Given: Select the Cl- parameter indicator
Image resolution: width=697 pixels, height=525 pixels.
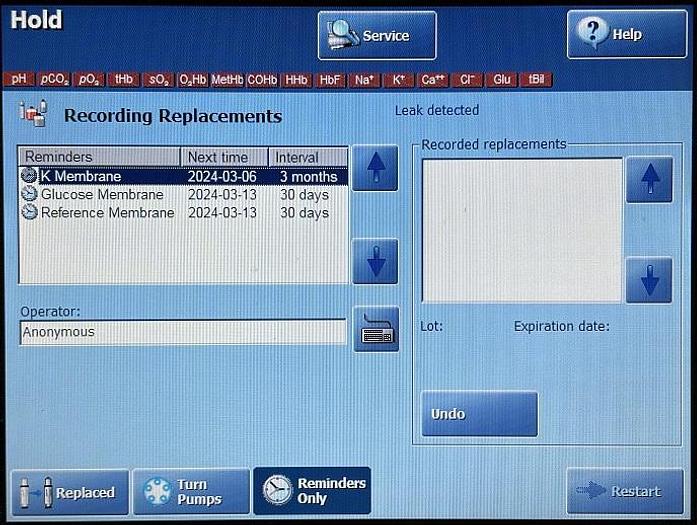Looking at the screenshot, I should 467,80.
